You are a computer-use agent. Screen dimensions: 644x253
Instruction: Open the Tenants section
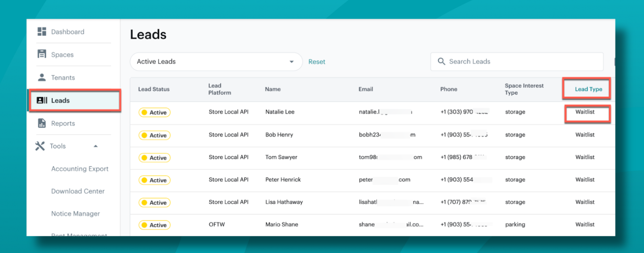[x=63, y=78]
